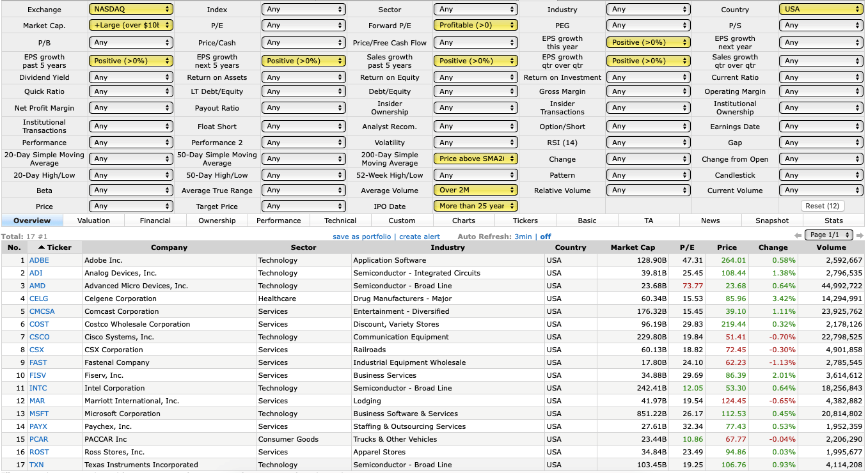Switch to the Valuation tab

click(93, 220)
